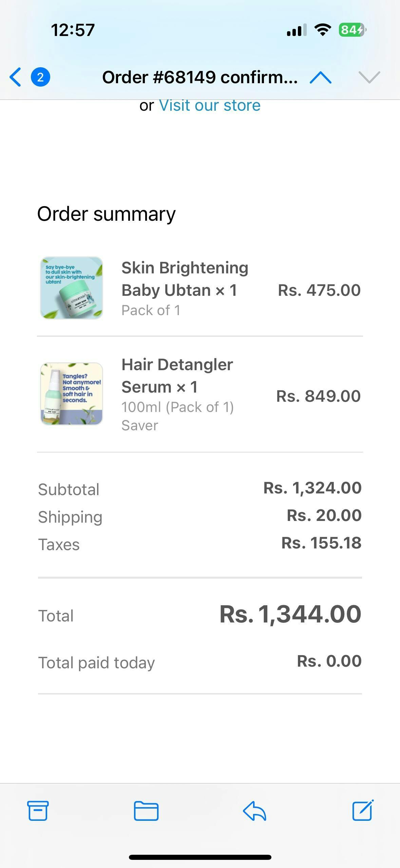Go to next message with down chevron
This screenshot has height=868, width=400.
click(369, 77)
